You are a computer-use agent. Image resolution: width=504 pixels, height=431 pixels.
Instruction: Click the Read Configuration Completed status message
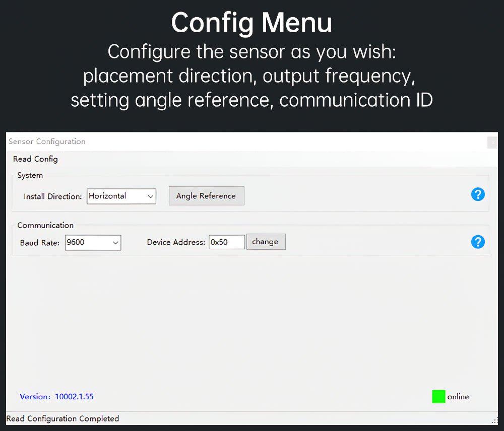[x=62, y=419]
